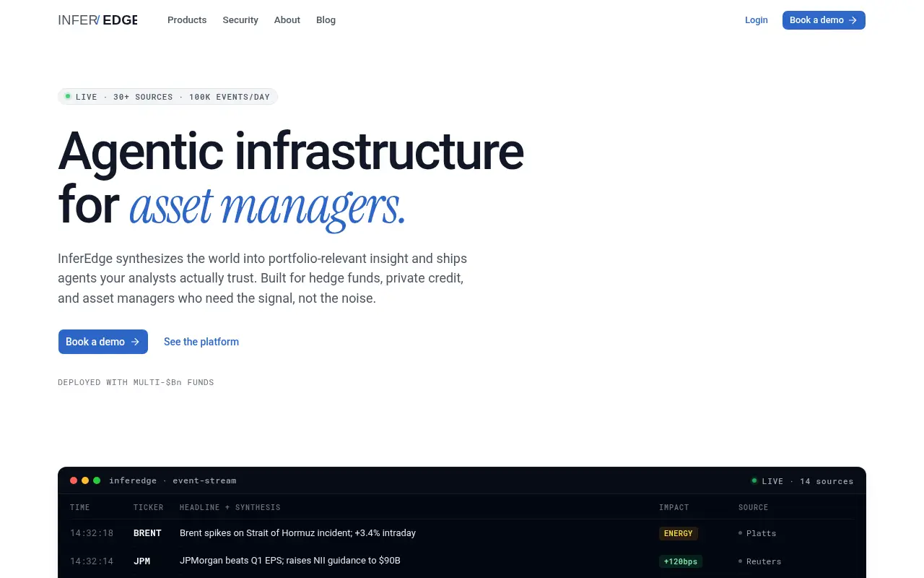The image size is (924, 578).
Task: Click the hero Book a demo button
Action: (103, 342)
